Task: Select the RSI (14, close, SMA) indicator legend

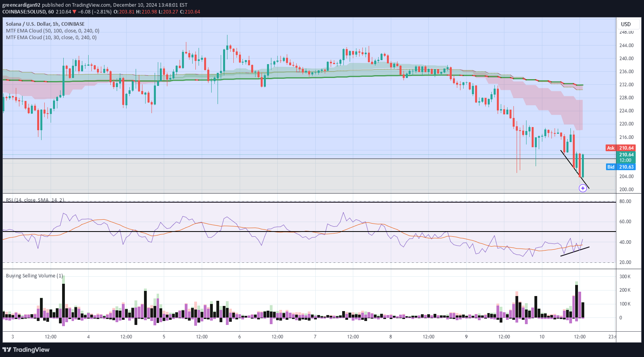Action: pos(35,200)
